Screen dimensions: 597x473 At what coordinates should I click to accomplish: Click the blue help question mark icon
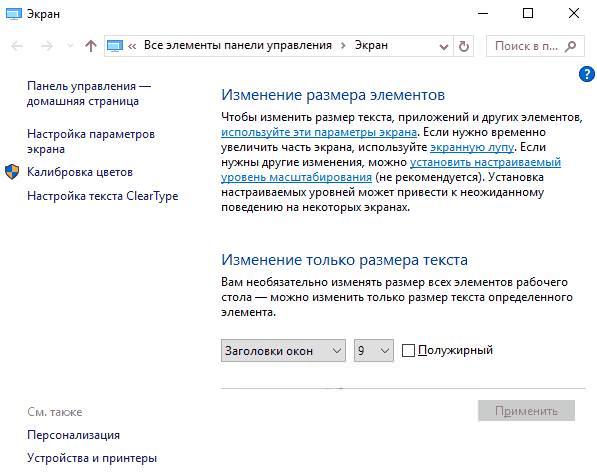[x=587, y=74]
